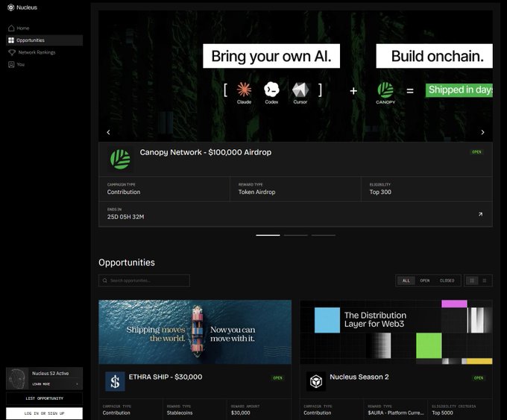Open ETHRA SHIP - $30,000 title
The height and width of the screenshot is (420, 507).
[166, 377]
